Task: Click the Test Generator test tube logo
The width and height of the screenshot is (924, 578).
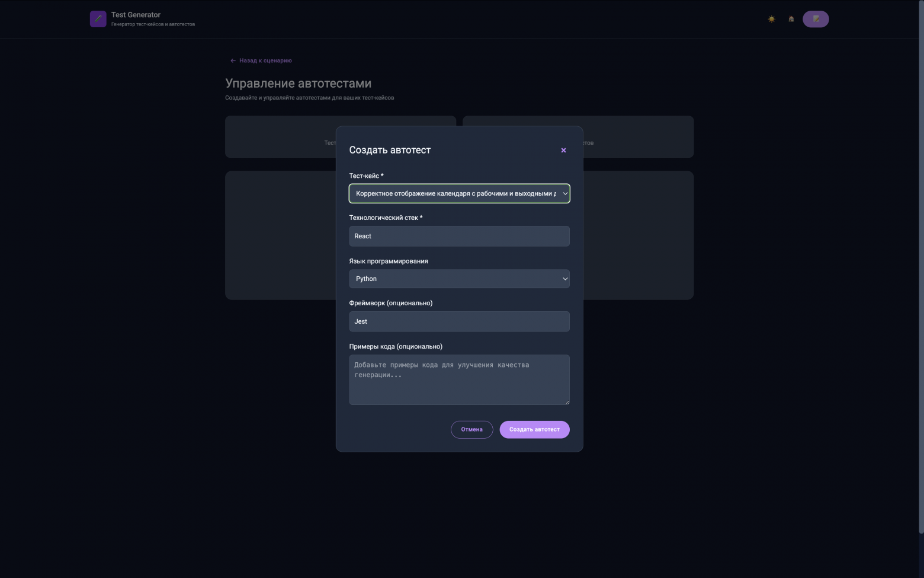Action: tap(98, 19)
